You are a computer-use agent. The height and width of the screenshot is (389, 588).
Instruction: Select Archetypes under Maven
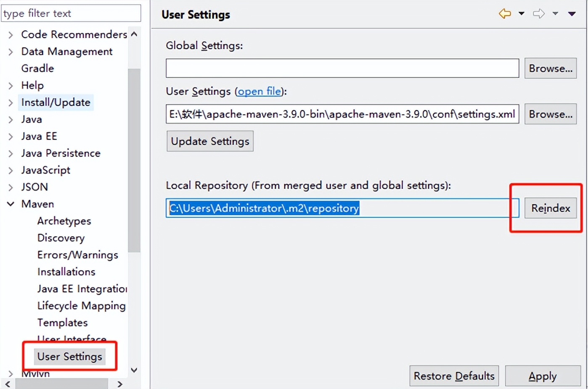[x=64, y=221]
